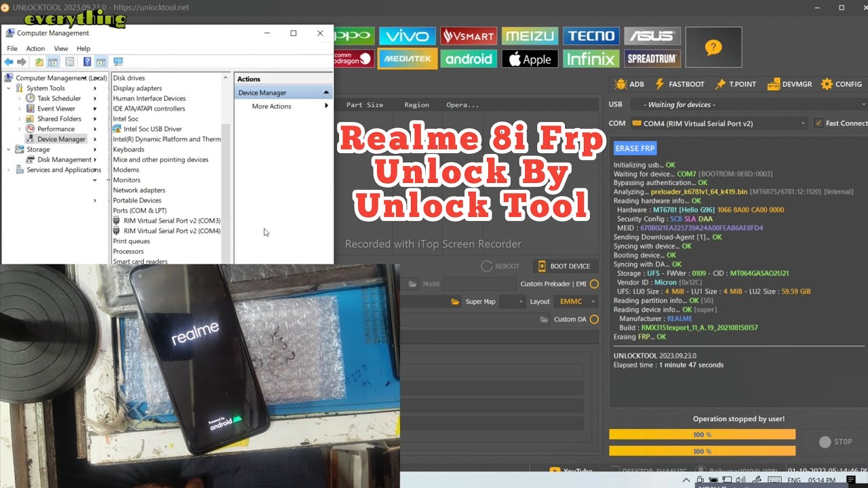Click the Help toolbar icon in Computer Management

click(x=87, y=62)
